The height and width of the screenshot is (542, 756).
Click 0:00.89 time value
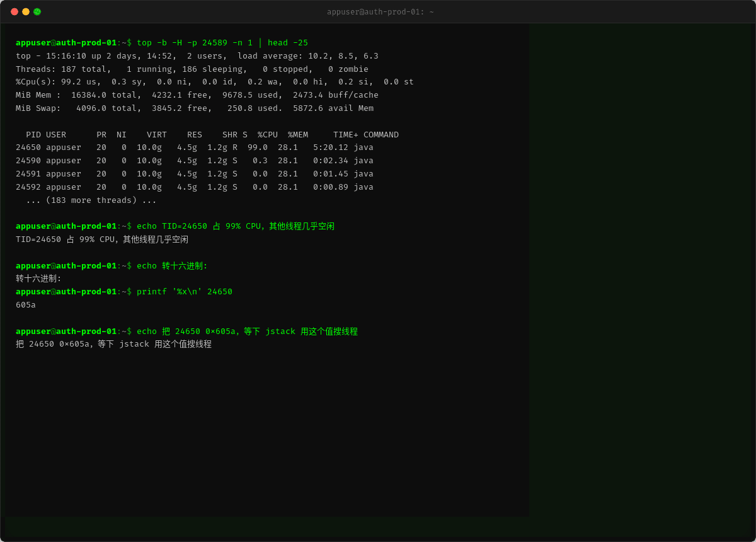(331, 187)
